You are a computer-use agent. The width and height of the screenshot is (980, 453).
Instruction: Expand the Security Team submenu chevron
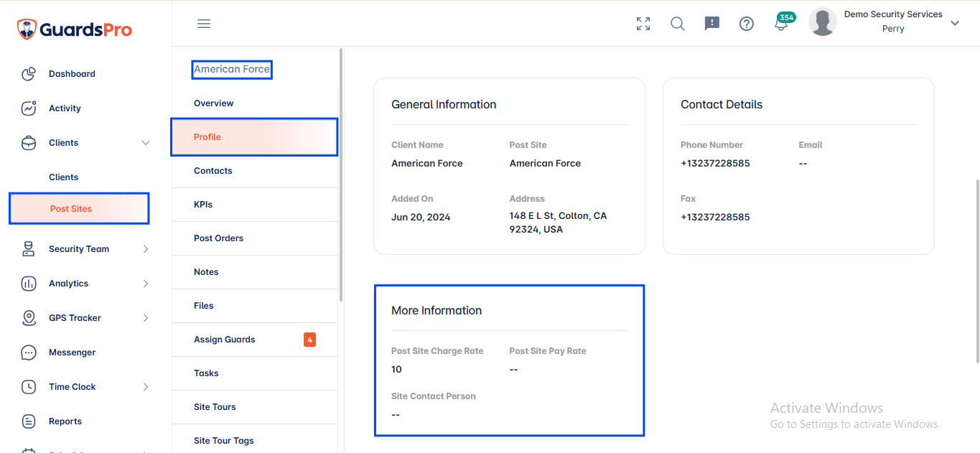146,249
